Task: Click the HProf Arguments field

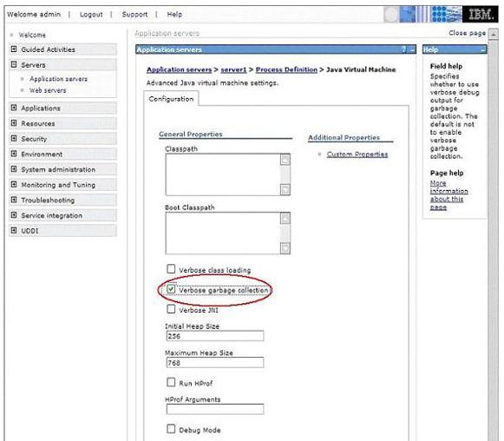Action: pos(215,409)
